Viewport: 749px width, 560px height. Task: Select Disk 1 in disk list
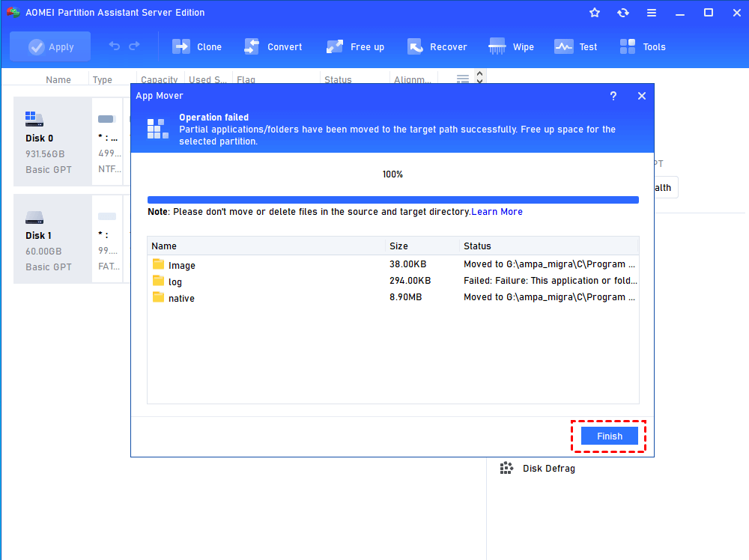tap(52, 239)
